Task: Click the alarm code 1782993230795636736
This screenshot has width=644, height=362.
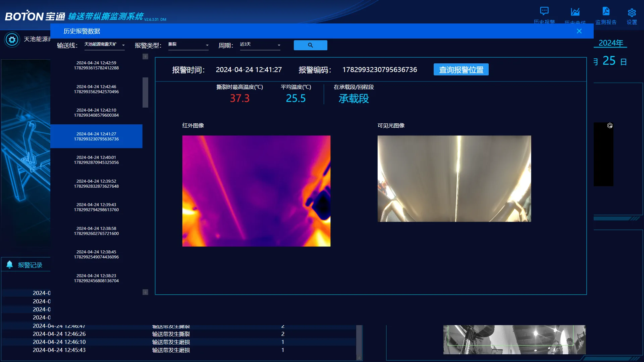Action: tap(380, 70)
